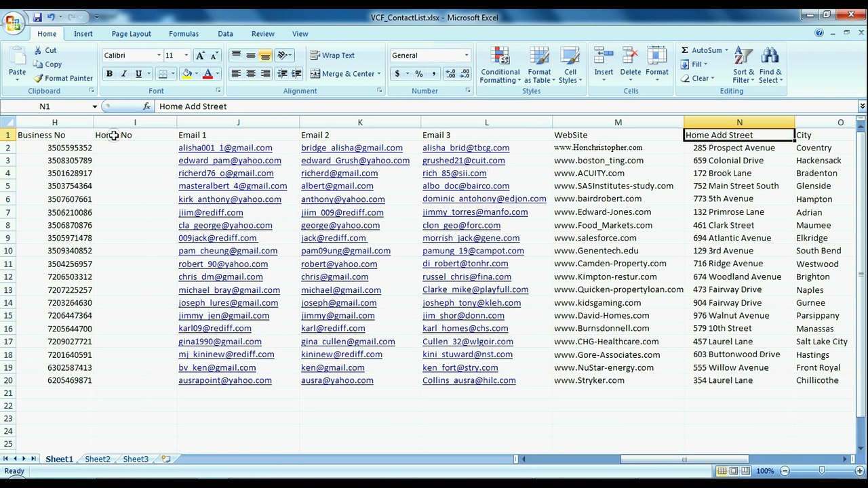Toggle align text right
Screen dimensions: 868x488
[265, 74]
